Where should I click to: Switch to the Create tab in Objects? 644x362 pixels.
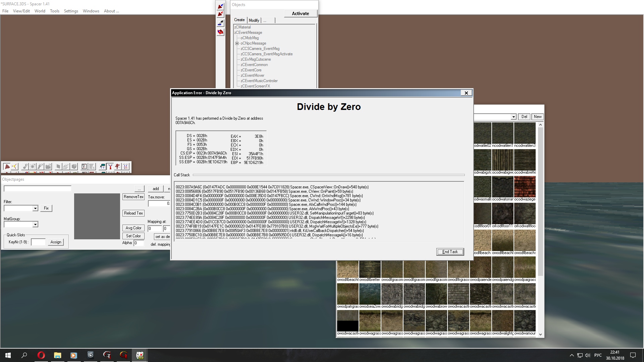[x=239, y=20]
